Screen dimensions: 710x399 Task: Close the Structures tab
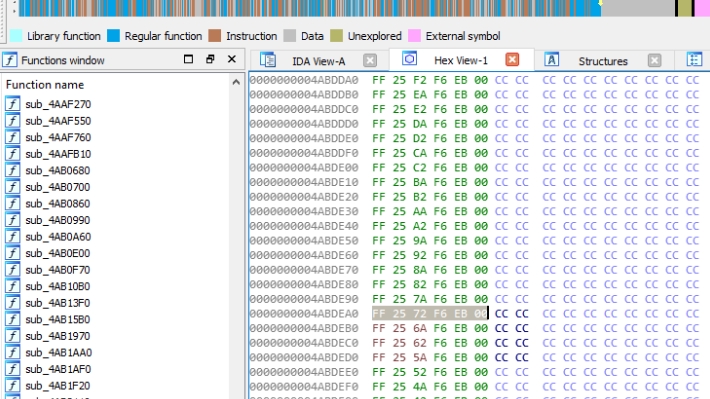(654, 60)
